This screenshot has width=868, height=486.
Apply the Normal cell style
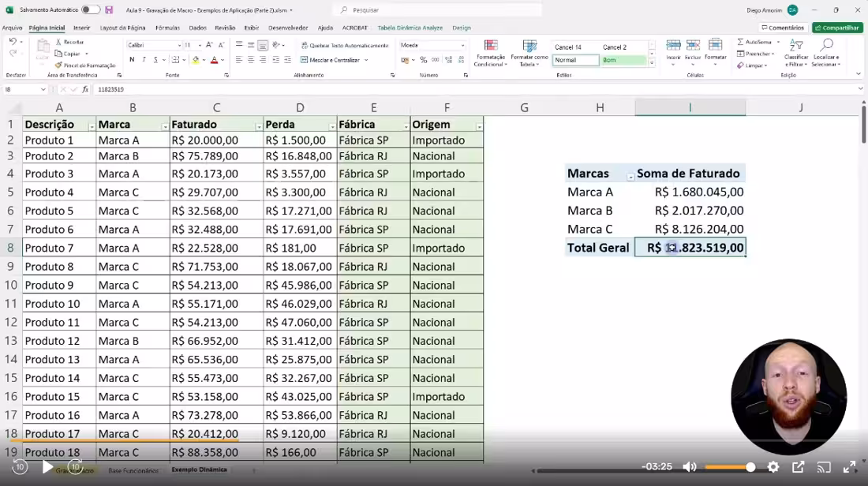[x=576, y=60]
